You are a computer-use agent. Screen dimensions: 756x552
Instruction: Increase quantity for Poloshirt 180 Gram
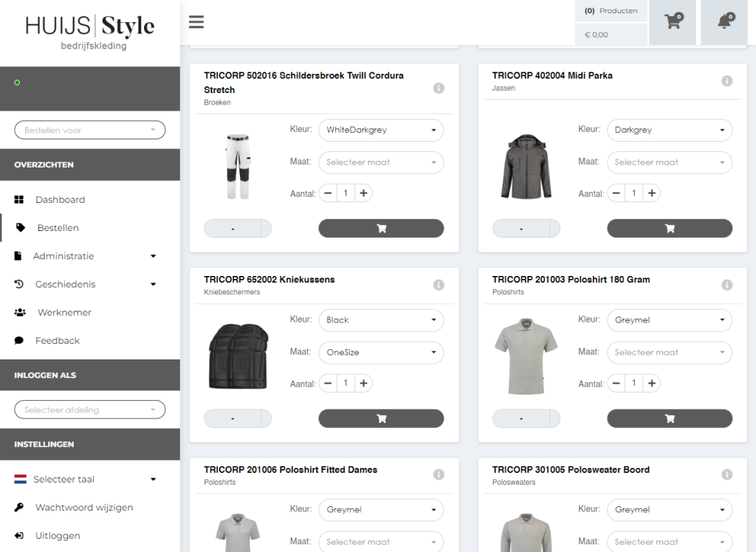pos(652,383)
